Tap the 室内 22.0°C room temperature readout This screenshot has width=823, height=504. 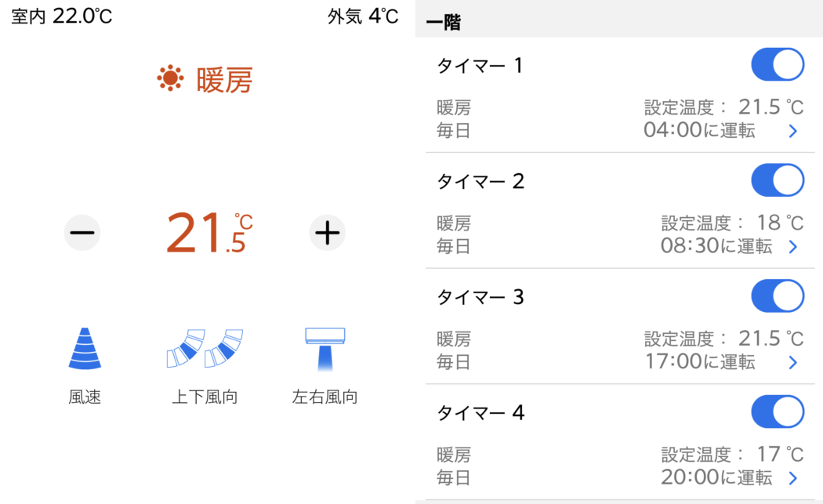62,16
